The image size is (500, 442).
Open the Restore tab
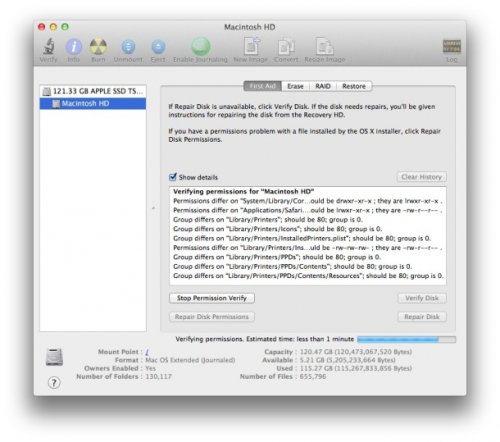click(354, 86)
